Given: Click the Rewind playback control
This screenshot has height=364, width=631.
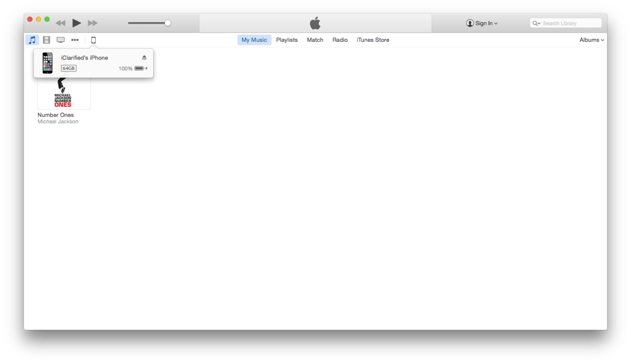Looking at the screenshot, I should point(60,23).
